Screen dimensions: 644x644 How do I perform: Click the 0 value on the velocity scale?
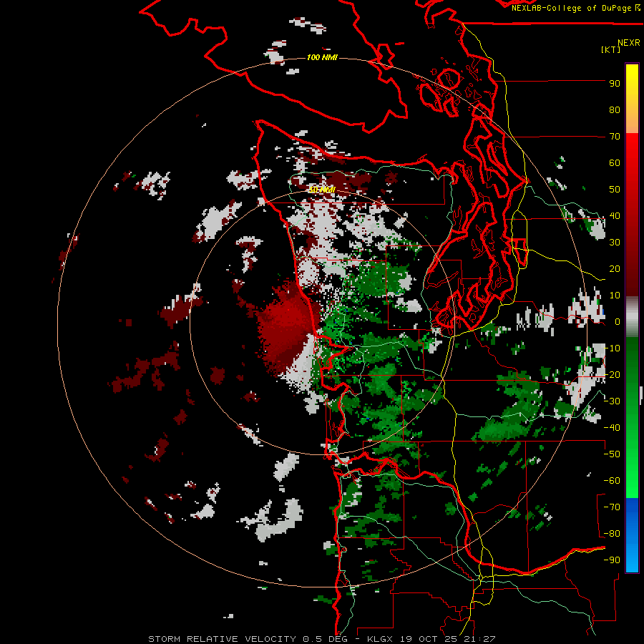(617, 322)
